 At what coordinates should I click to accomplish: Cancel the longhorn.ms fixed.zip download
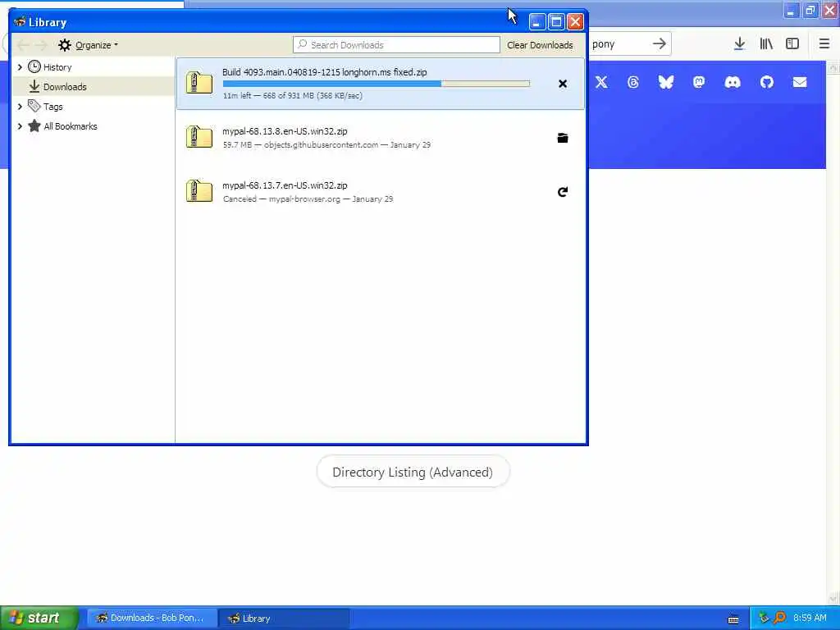click(x=563, y=84)
